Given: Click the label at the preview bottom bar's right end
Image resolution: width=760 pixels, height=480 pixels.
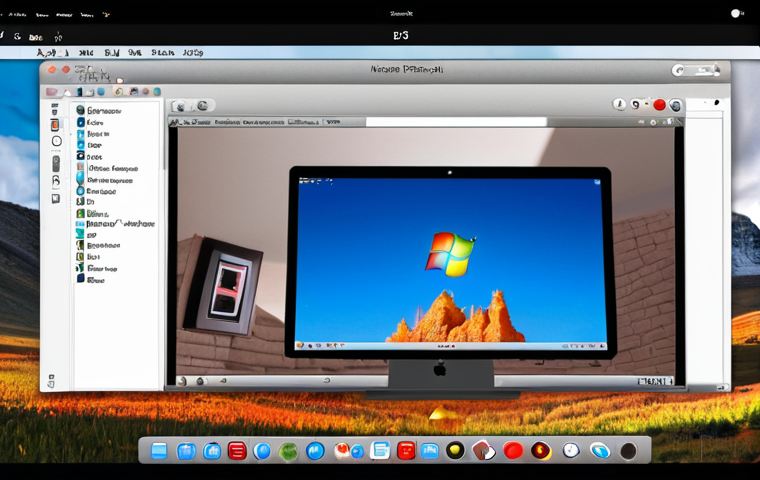Looking at the screenshot, I should [655, 381].
